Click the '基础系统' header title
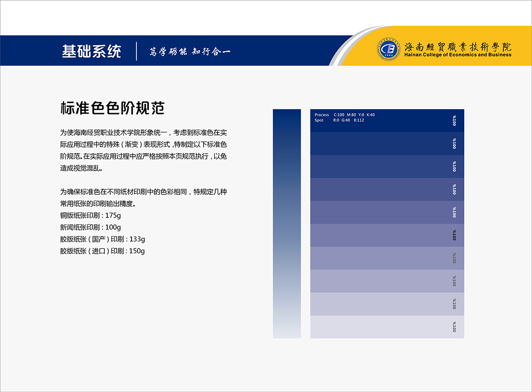Image resolution: width=532 pixels, height=392 pixels. pyautogui.click(x=91, y=51)
